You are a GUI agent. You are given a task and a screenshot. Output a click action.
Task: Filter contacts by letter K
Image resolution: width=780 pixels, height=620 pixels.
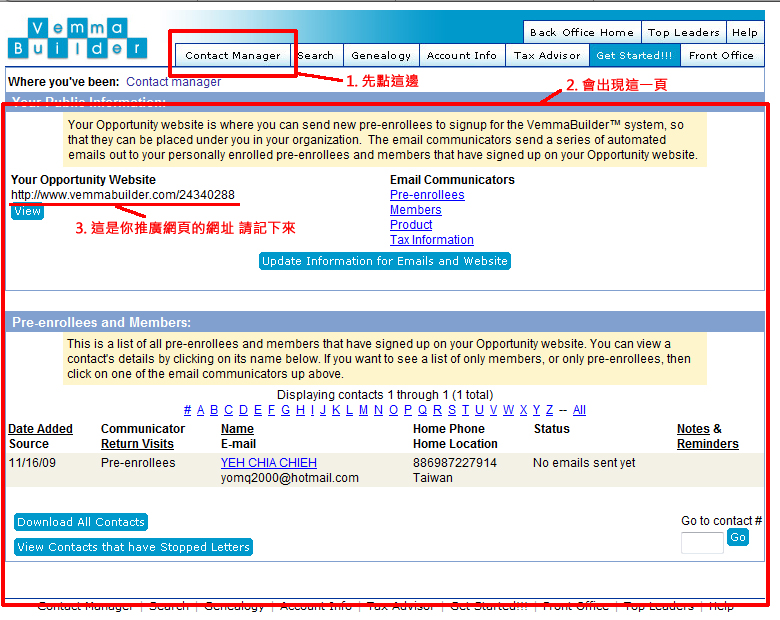point(336,410)
